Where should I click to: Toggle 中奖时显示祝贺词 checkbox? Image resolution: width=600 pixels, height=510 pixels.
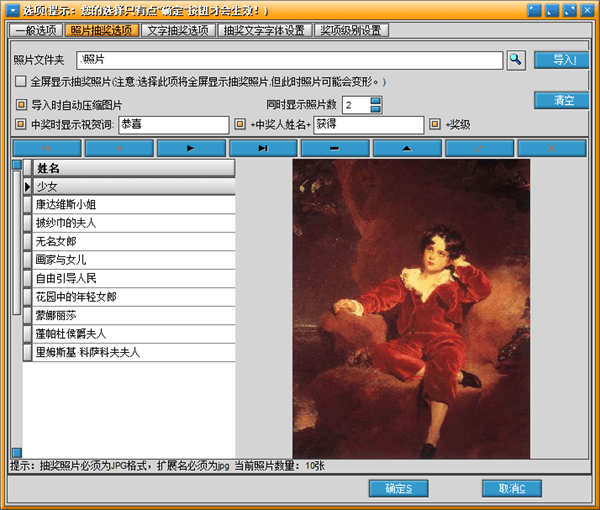21,125
